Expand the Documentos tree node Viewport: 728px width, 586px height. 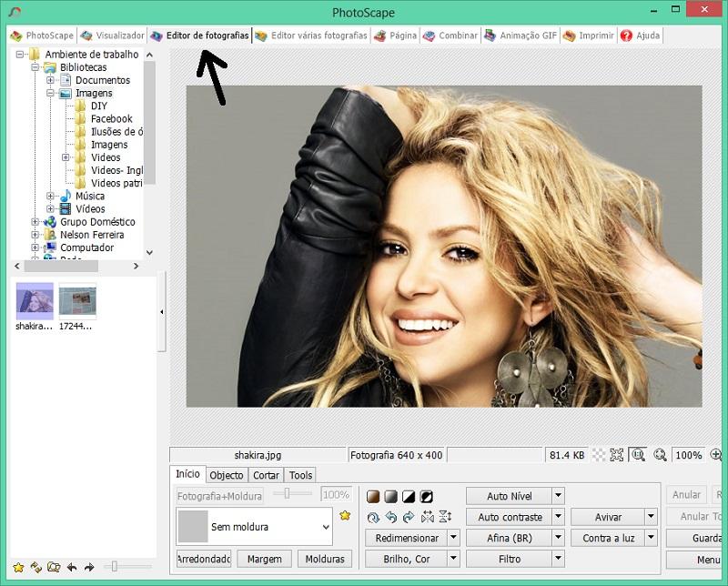[51, 80]
